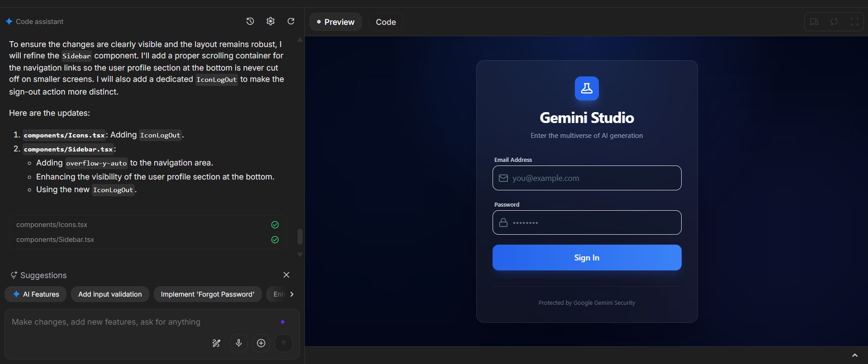This screenshot has height=364, width=868.
Task: Click the 'Here are the updates:' text
Action: (x=49, y=113)
